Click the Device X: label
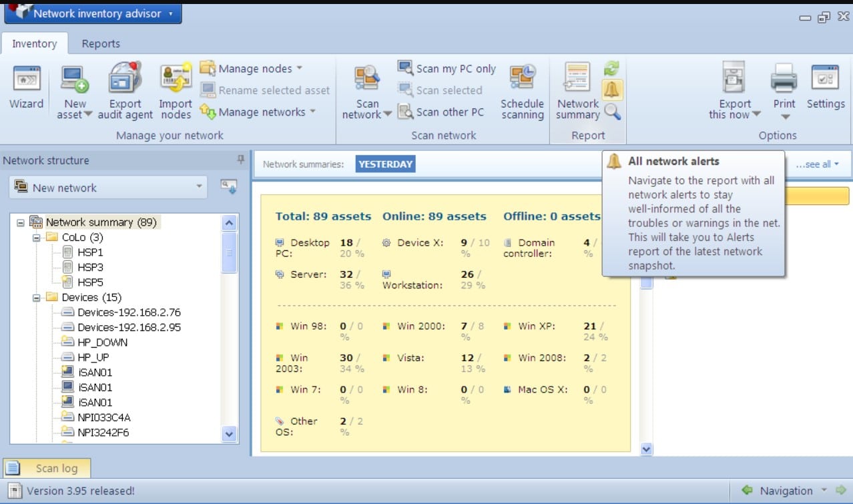 (420, 243)
